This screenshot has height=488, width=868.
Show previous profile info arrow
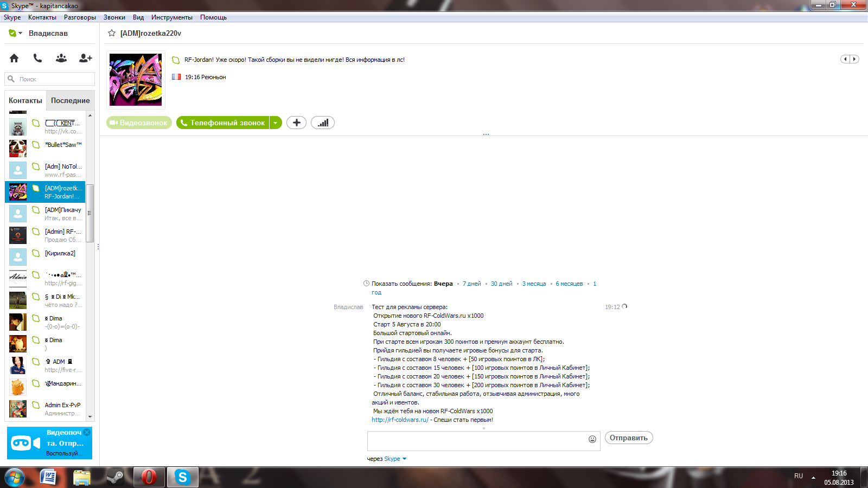(x=845, y=59)
